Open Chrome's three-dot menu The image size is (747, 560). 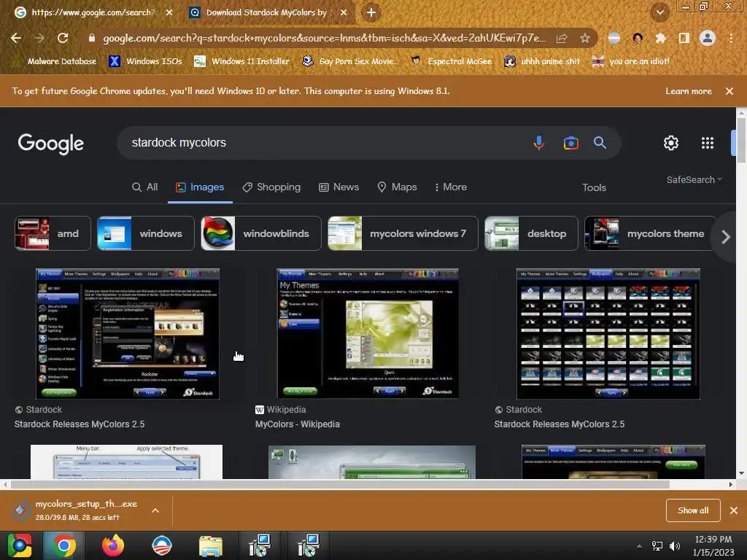[731, 38]
